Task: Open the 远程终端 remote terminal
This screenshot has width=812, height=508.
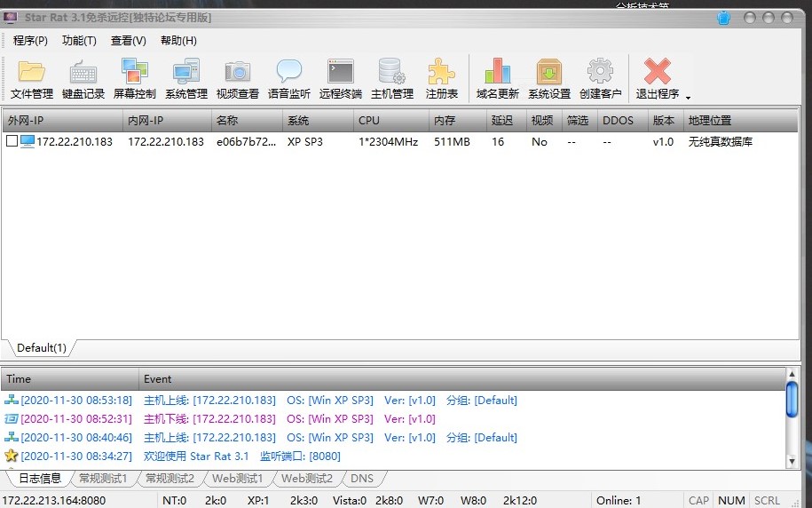Action: pyautogui.click(x=340, y=79)
